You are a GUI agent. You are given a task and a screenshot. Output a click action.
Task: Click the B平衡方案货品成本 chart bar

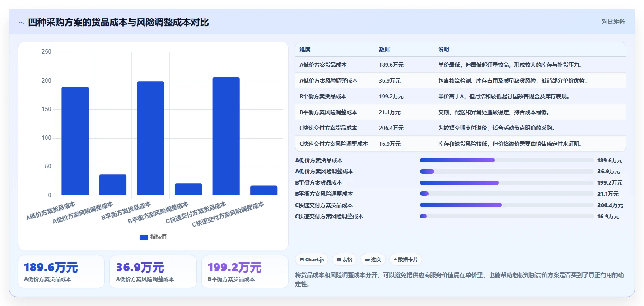[x=150, y=138]
